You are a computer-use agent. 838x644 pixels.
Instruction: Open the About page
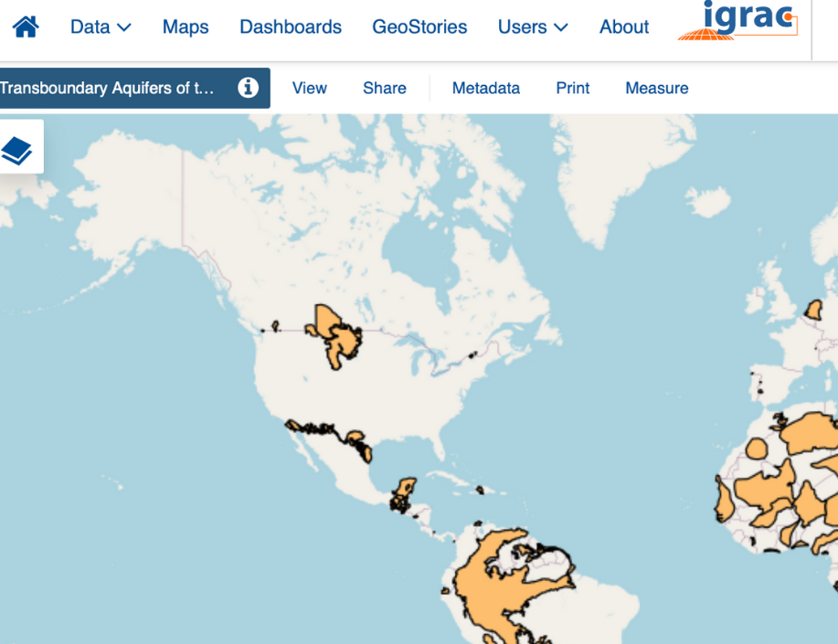pyautogui.click(x=623, y=26)
